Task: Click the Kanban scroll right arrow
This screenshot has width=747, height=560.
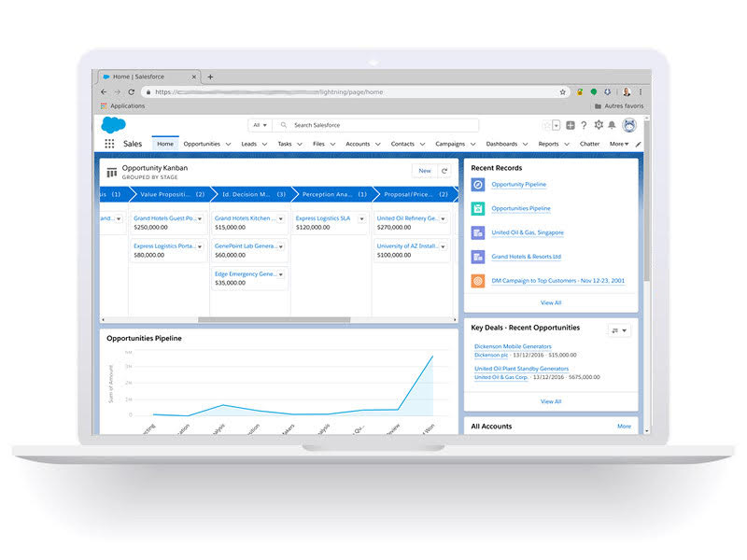Action: [x=455, y=320]
